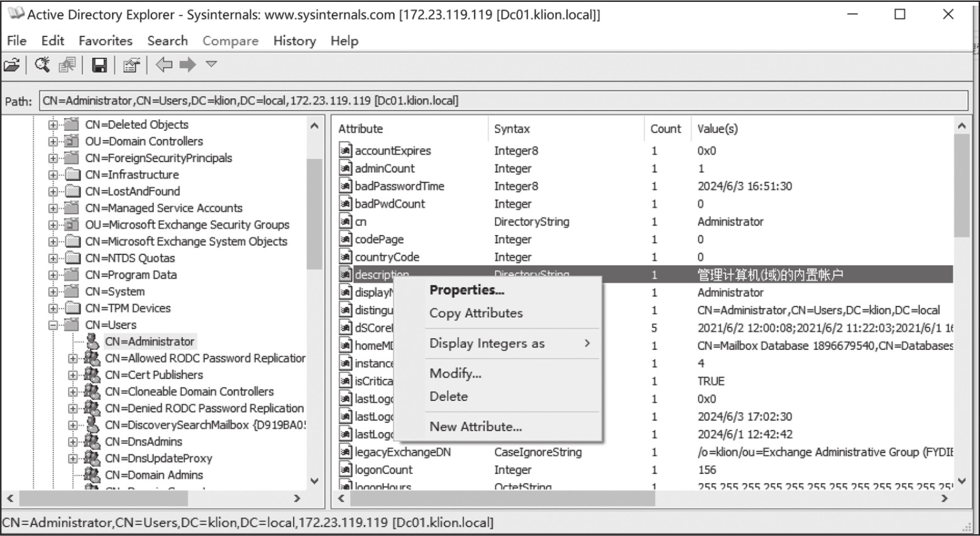
Task: Expand the CN=Cert Publishers node
Action: point(73,375)
